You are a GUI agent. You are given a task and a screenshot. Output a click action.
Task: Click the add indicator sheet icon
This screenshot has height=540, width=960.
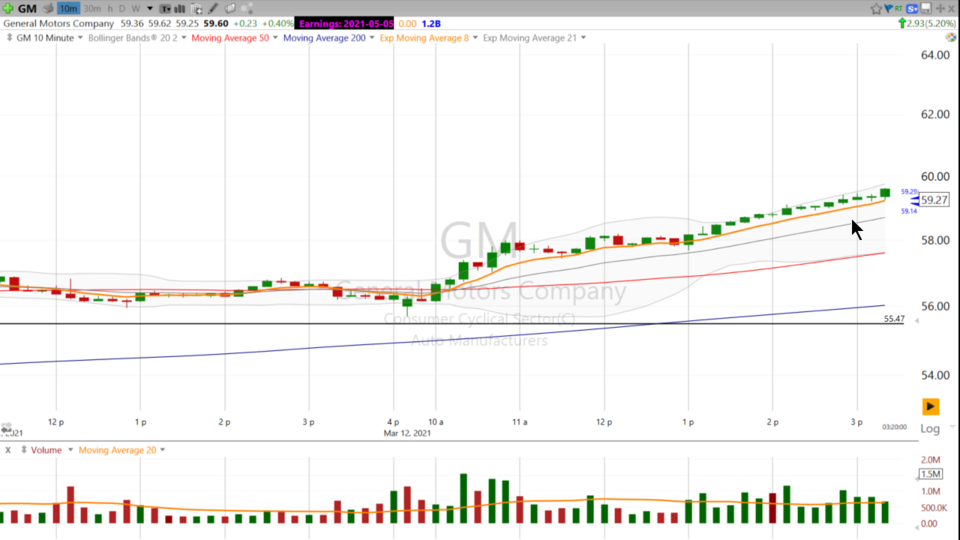click(197, 9)
